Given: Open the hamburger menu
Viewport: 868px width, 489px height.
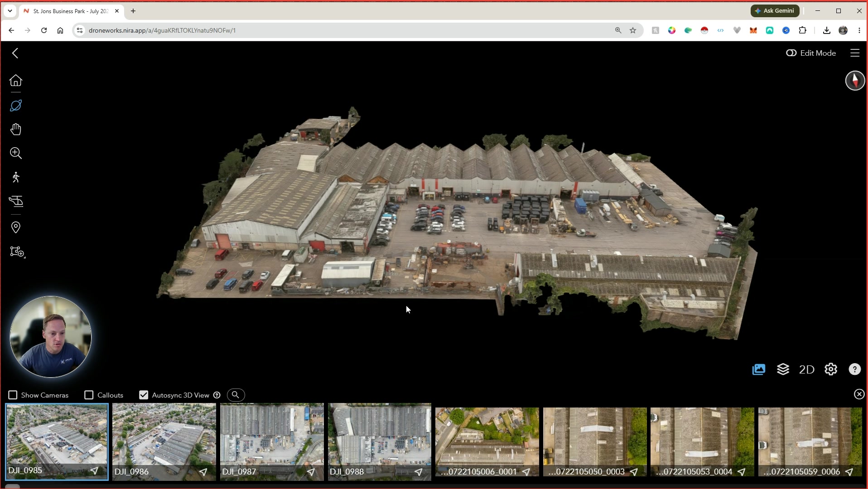Looking at the screenshot, I should click(855, 53).
